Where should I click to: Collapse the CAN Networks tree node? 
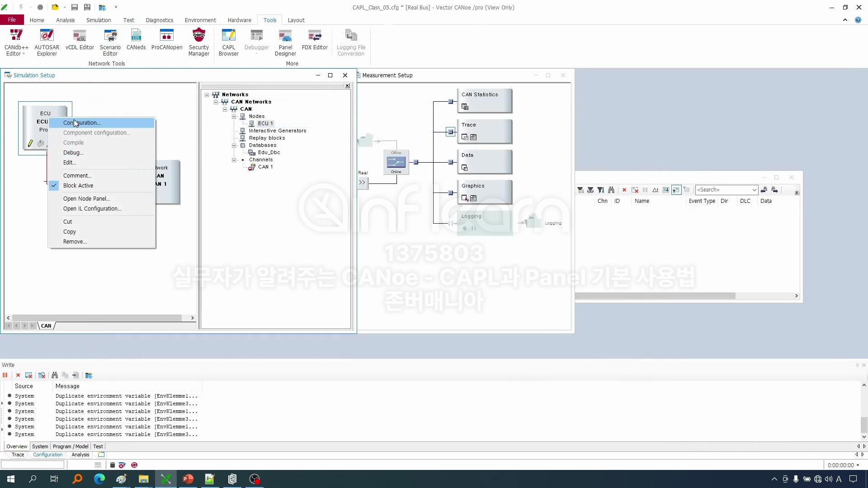click(216, 102)
